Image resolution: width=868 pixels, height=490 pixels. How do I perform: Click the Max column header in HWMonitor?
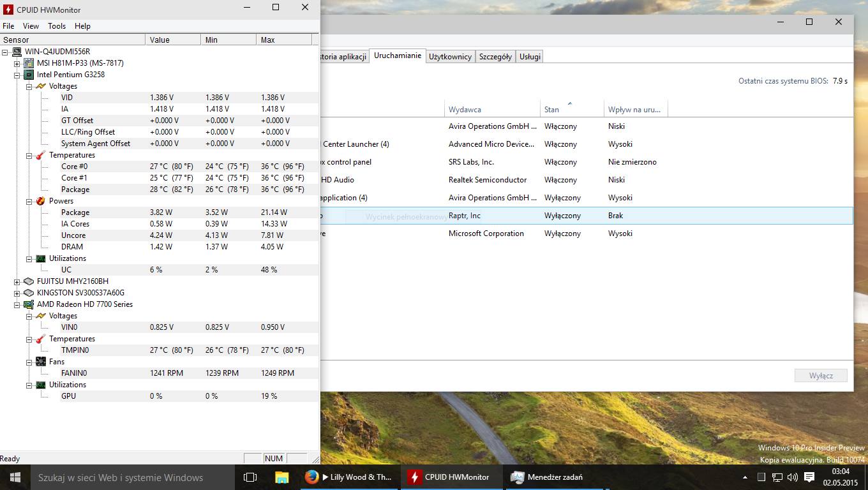tap(284, 40)
